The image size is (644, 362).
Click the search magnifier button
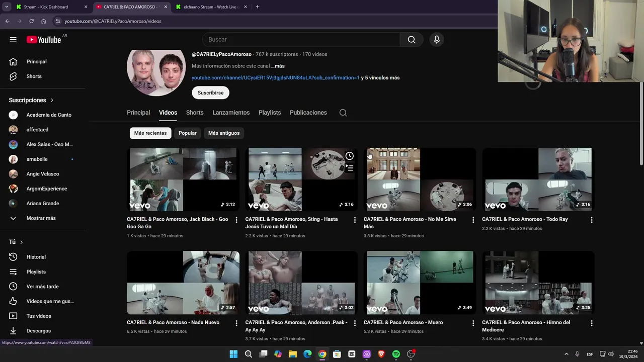pos(412,40)
